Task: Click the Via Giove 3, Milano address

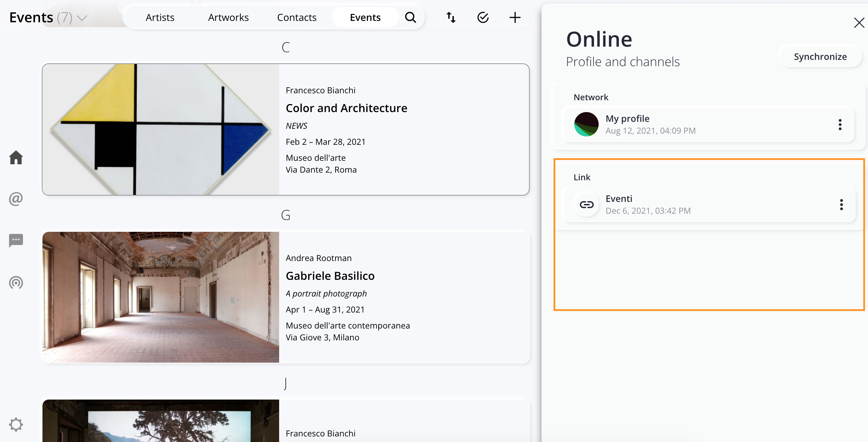Action: (322, 338)
